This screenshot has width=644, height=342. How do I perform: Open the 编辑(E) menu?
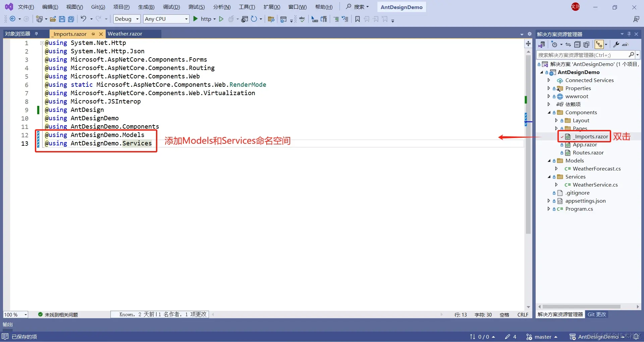coord(50,7)
